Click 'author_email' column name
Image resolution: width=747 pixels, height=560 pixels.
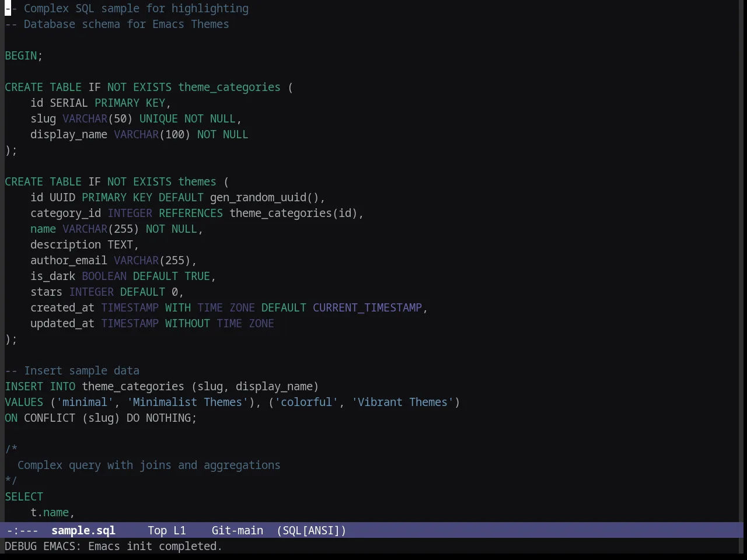pyautogui.click(x=69, y=260)
